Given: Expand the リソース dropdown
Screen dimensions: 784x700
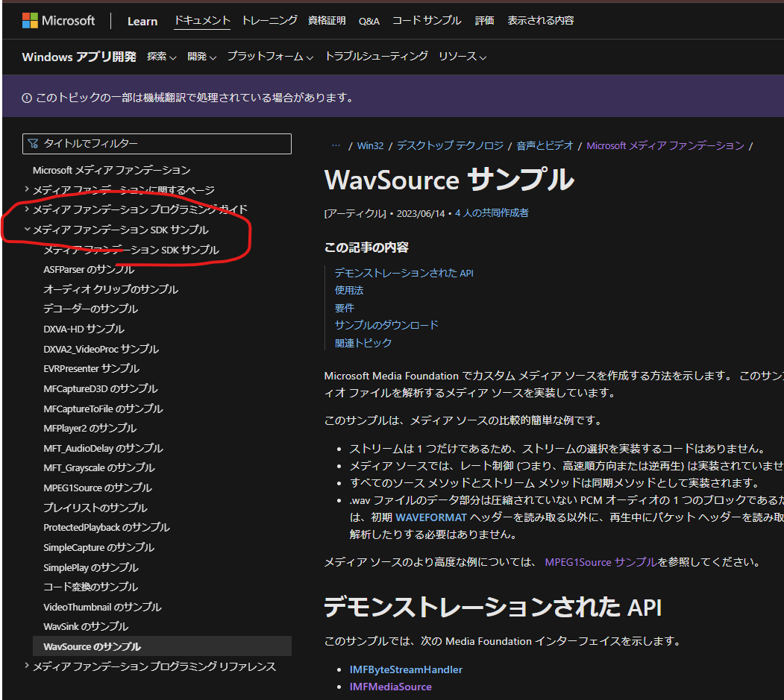Looking at the screenshot, I should coord(462,57).
